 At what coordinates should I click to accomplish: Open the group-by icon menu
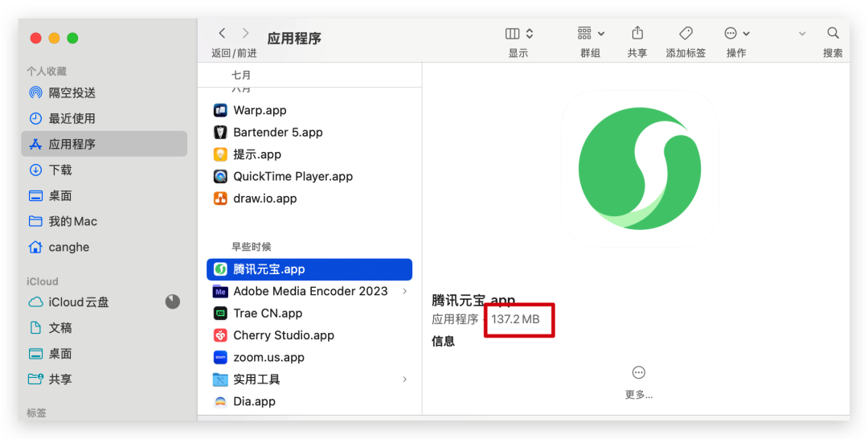pyautogui.click(x=584, y=33)
